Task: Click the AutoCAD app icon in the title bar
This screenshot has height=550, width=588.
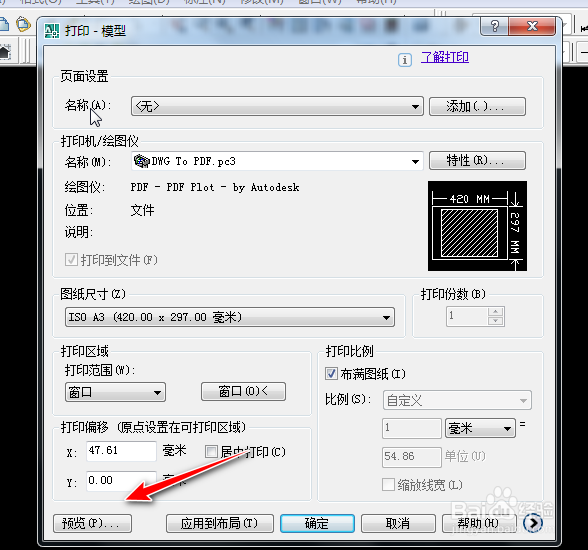Action: click(52, 31)
